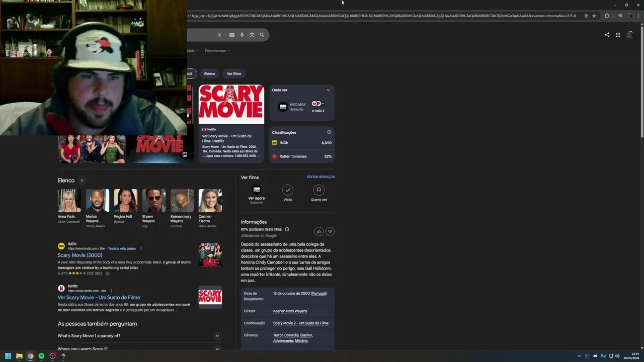Open the Keenen Ivory Wayans director link

pos(290,311)
